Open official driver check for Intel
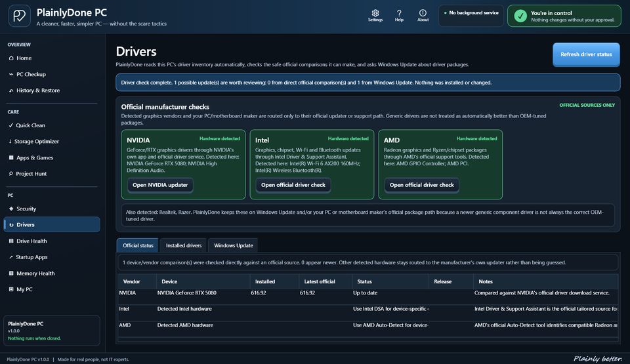The width and height of the screenshot is (630, 364). coord(293,185)
